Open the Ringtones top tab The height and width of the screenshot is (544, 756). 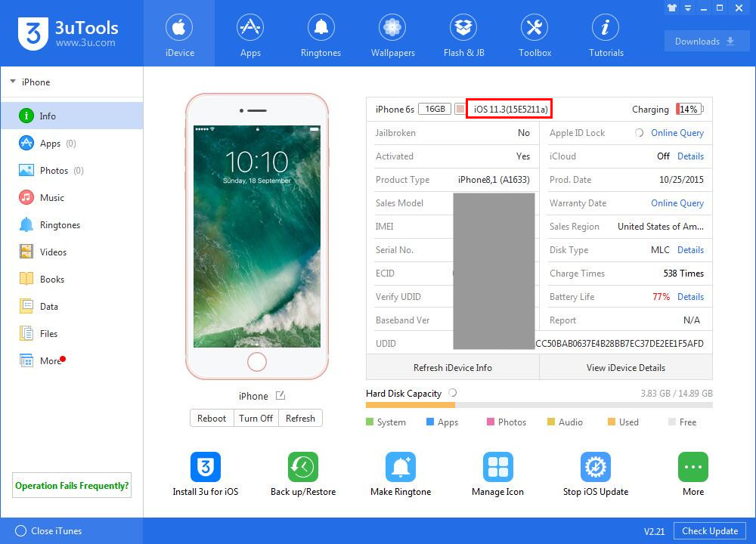321,34
